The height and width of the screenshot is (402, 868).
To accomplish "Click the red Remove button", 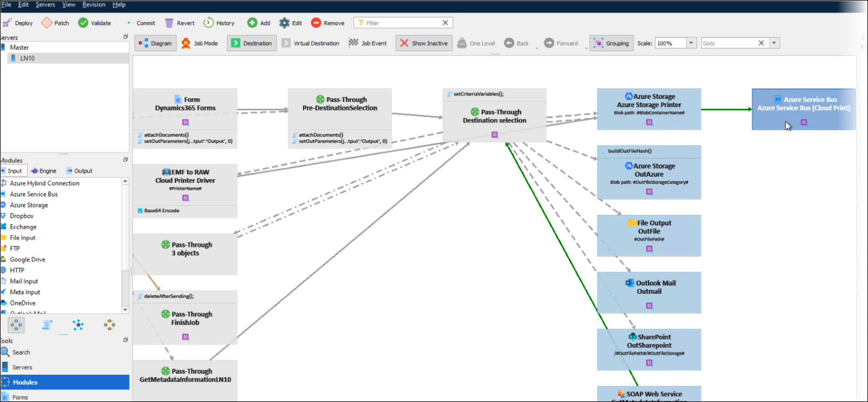I will tap(328, 23).
